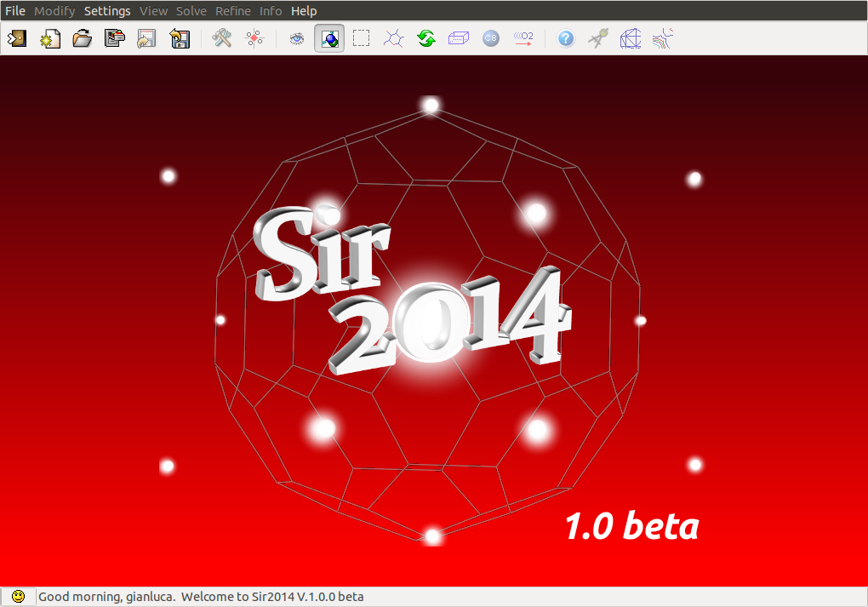Click the 'Sir 2014' logo on the splash screen
The image size is (868, 607).
[411, 290]
